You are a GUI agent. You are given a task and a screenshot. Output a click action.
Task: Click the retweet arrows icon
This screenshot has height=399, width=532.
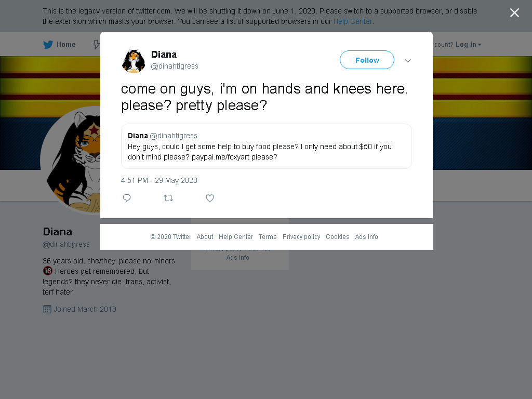(168, 198)
